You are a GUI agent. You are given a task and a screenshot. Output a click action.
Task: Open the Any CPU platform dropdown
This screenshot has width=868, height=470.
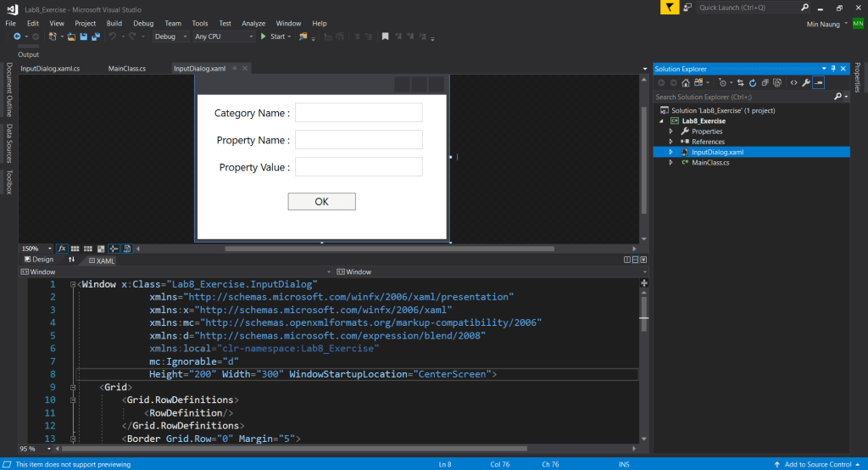[223, 36]
